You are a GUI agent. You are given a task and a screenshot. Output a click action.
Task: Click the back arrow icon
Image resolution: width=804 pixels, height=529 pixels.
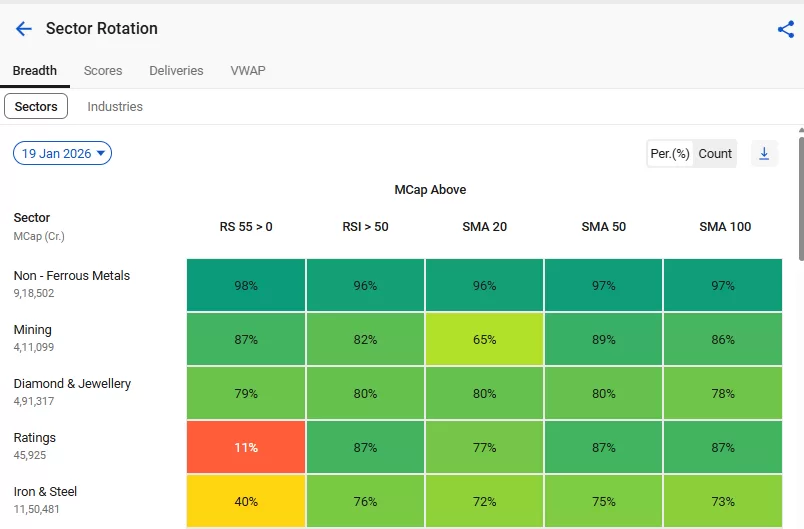24,29
